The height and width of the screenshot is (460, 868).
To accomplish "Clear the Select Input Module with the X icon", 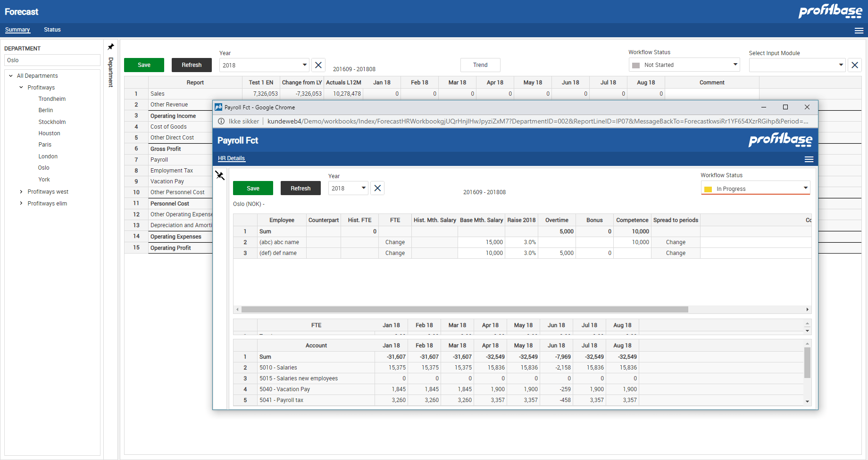I will [854, 65].
